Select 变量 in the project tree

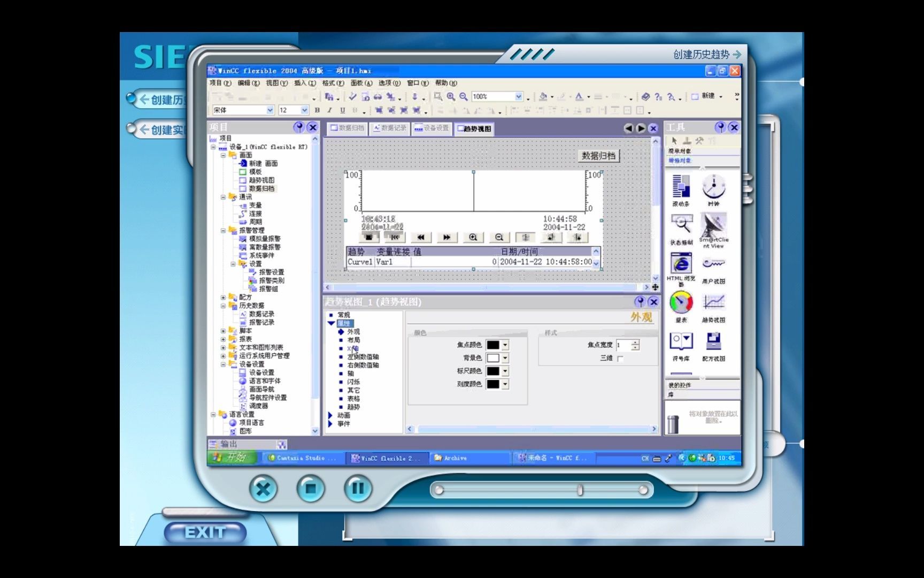click(251, 205)
